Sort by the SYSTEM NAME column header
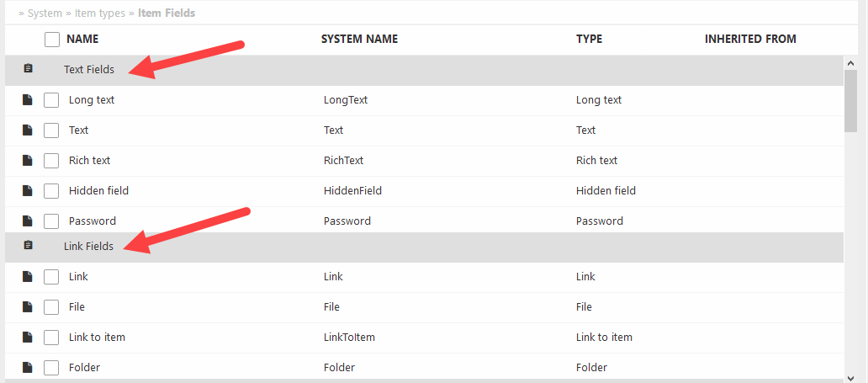Screen dimensions: 868x383 tap(359, 39)
